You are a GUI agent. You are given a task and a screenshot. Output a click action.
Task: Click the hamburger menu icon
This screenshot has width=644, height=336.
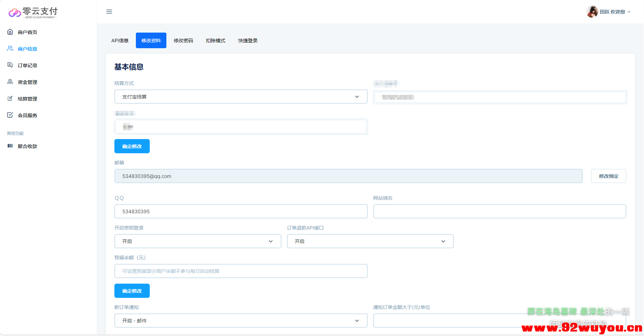pos(109,12)
